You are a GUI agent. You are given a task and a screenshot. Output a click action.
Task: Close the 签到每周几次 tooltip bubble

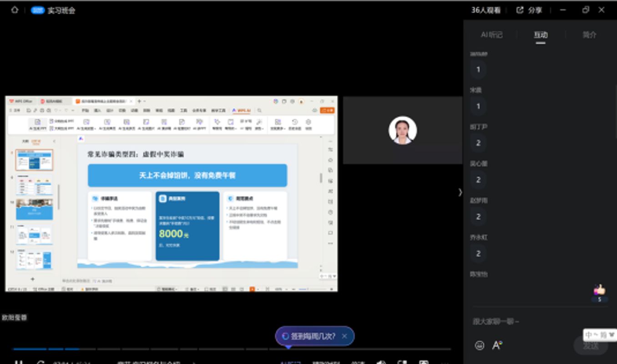344,336
